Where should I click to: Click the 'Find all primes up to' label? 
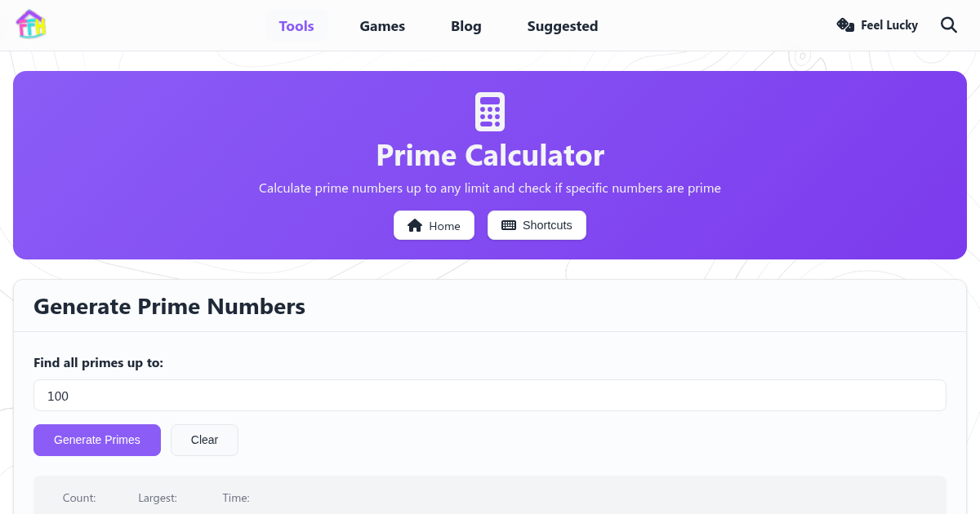pos(98,362)
